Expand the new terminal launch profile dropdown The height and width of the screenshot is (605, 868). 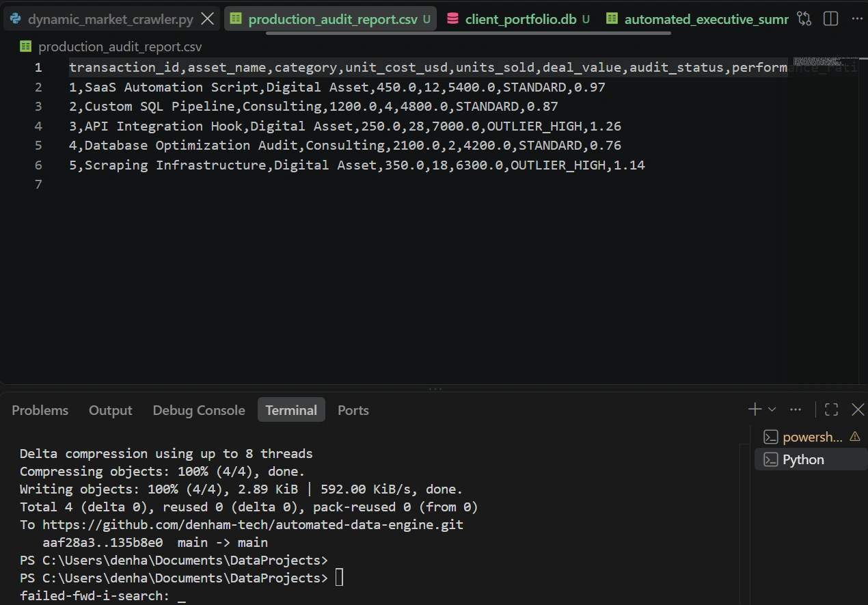click(772, 409)
